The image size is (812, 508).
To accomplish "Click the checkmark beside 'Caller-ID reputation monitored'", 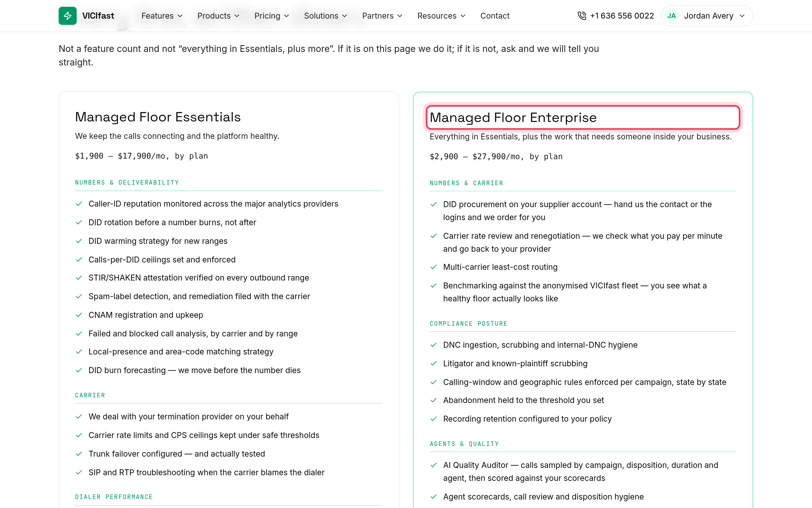I will coord(79,204).
